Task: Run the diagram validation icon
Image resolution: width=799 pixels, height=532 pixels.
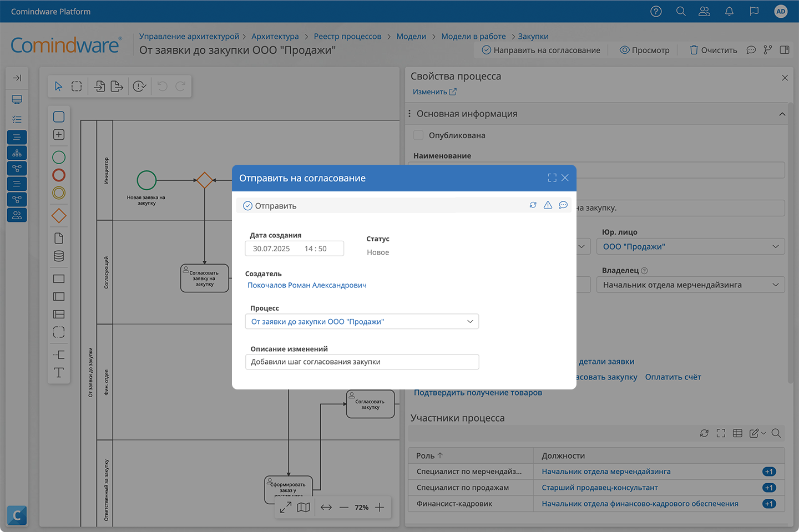Action: 140,86
